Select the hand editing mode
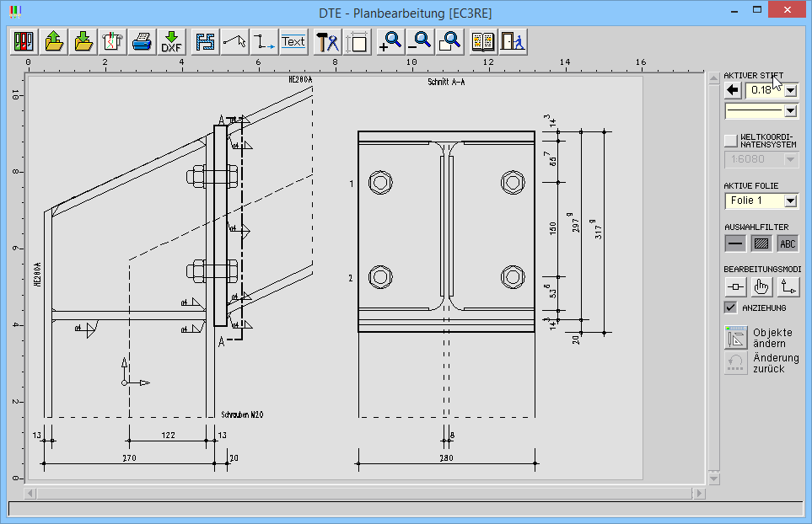The width and height of the screenshot is (812, 524). [x=762, y=286]
